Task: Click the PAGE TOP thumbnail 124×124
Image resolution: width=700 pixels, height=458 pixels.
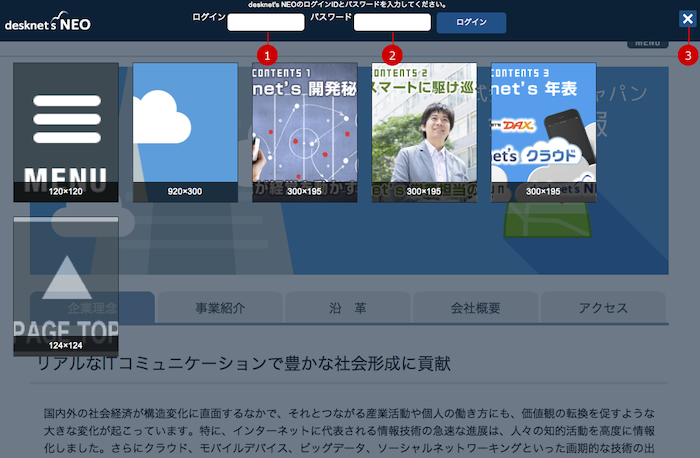Action: pyautogui.click(x=66, y=286)
